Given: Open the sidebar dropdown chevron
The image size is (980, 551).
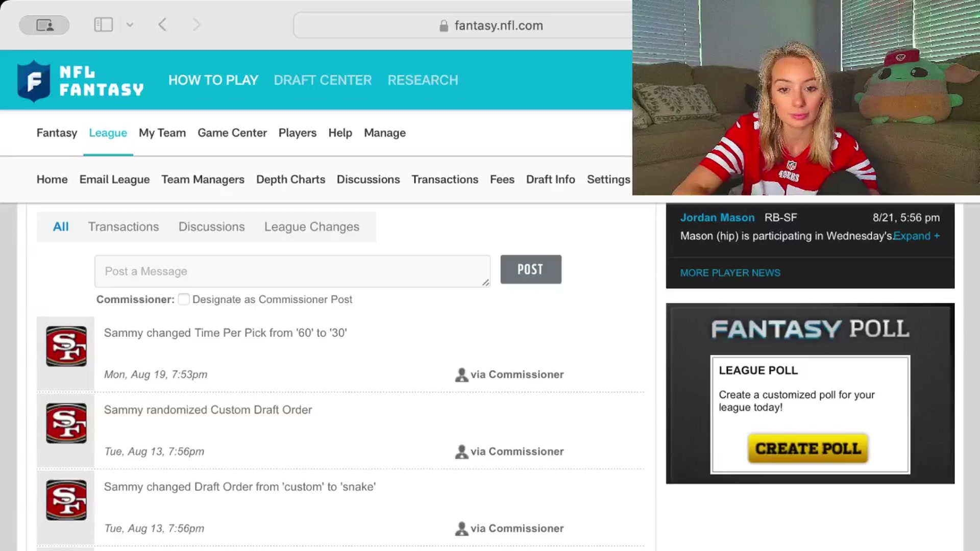Looking at the screenshot, I should click(x=130, y=24).
